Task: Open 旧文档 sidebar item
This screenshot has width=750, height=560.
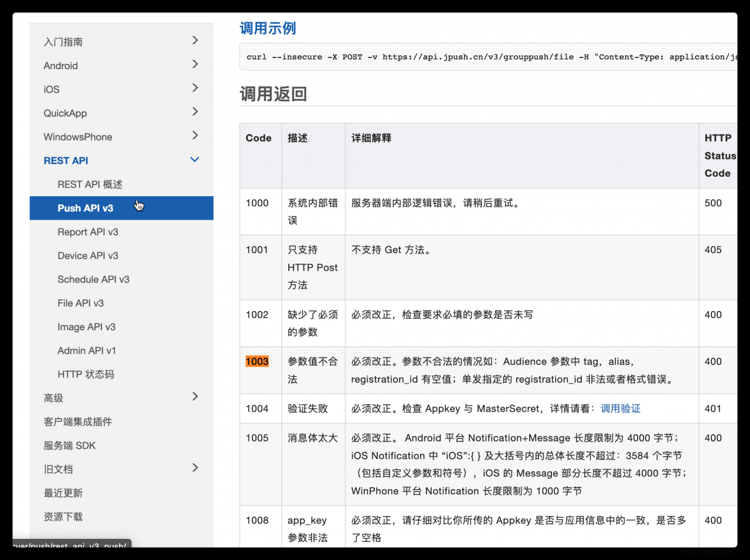Action: click(58, 469)
